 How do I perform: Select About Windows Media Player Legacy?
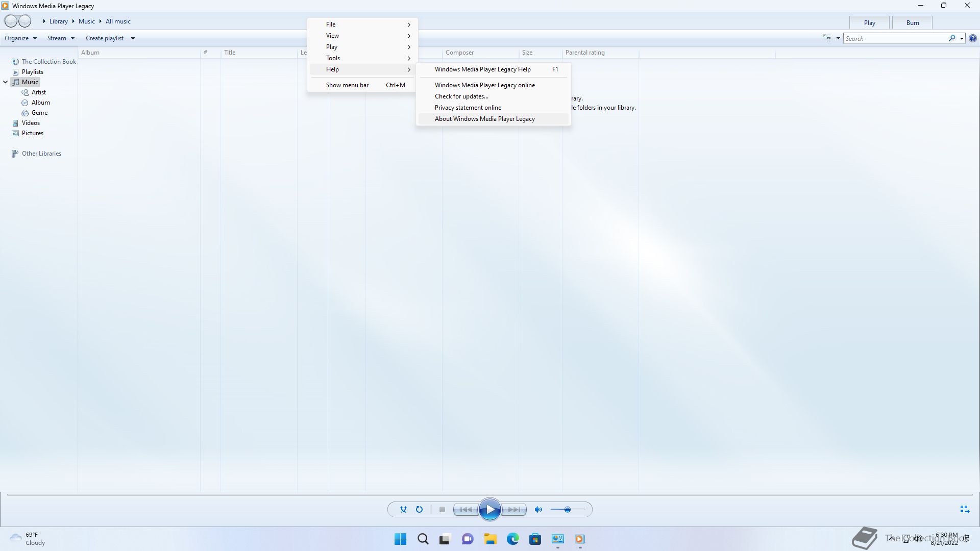tap(484, 119)
